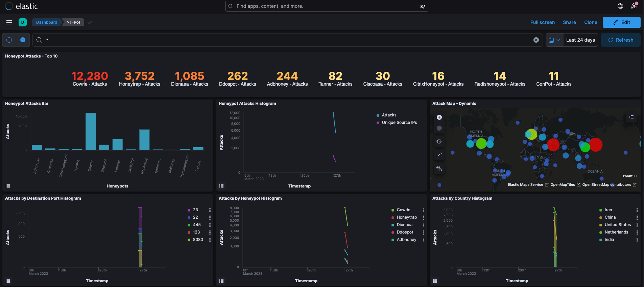Open options for India legend entry
Screen dimensions: 644x287
(x=637, y=240)
